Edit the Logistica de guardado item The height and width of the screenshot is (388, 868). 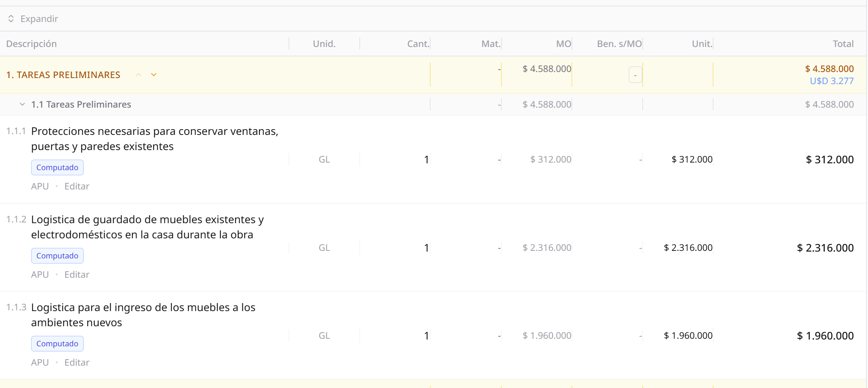[x=77, y=274]
